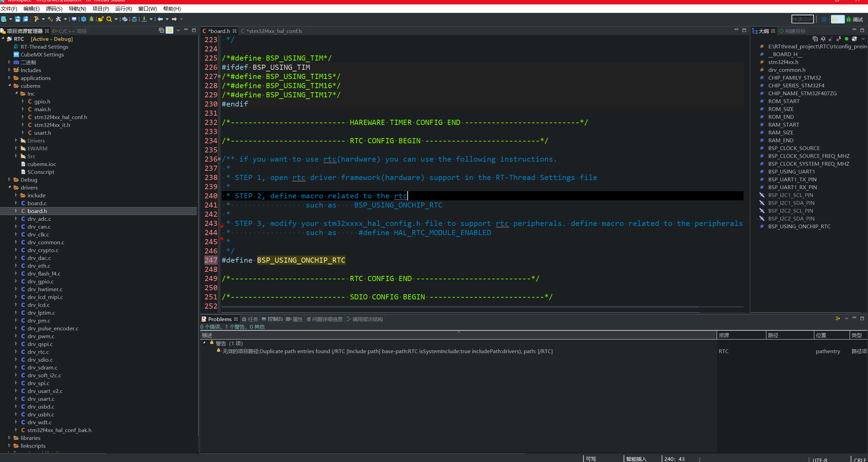Switch to the 调试 debug perspective

855,19
